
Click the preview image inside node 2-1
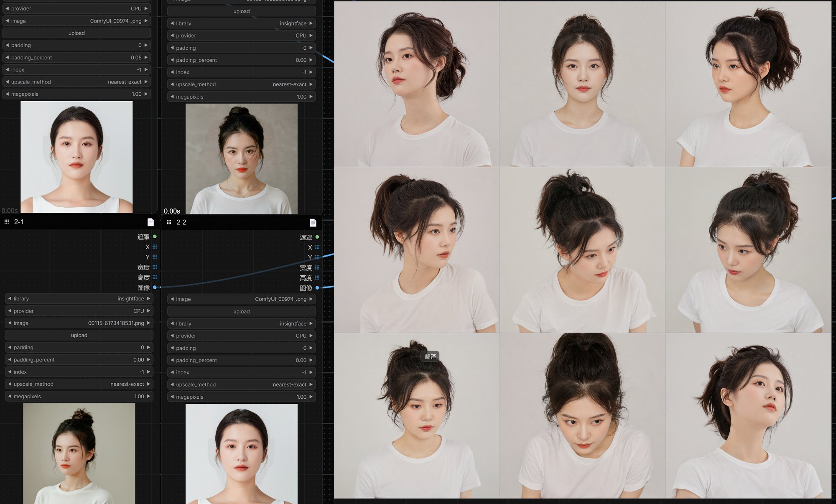coord(79,453)
